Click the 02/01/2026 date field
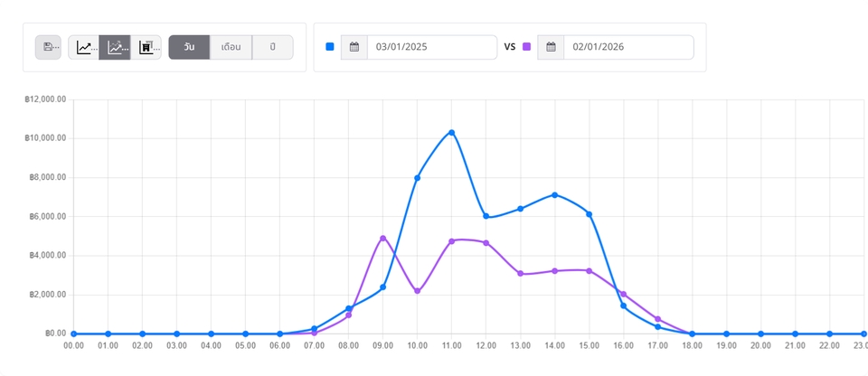This screenshot has height=376, width=868. pos(627,47)
